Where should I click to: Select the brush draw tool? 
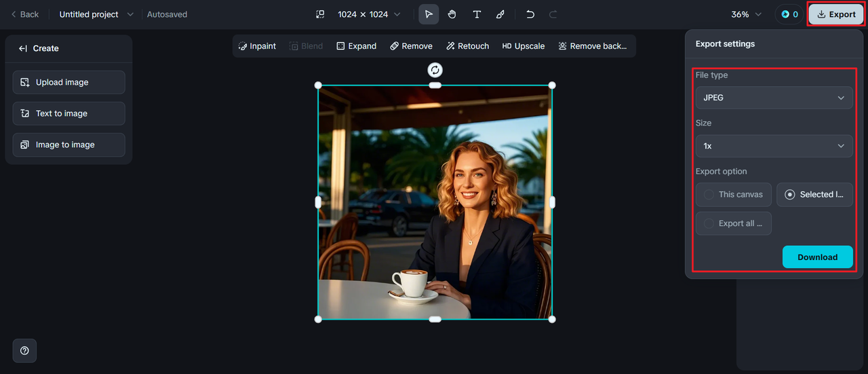[500, 14]
